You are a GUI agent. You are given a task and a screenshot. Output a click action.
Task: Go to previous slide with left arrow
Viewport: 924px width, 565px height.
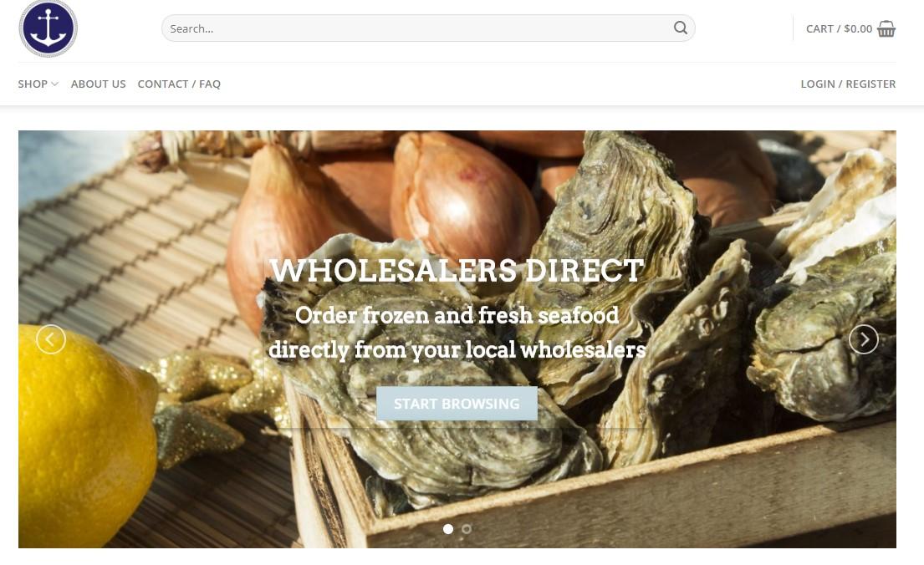[51, 339]
